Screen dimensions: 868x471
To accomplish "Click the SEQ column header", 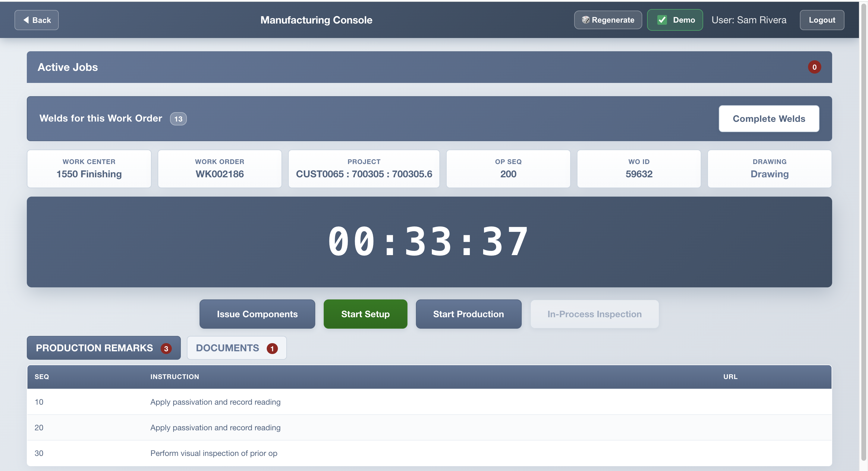I will (42, 377).
